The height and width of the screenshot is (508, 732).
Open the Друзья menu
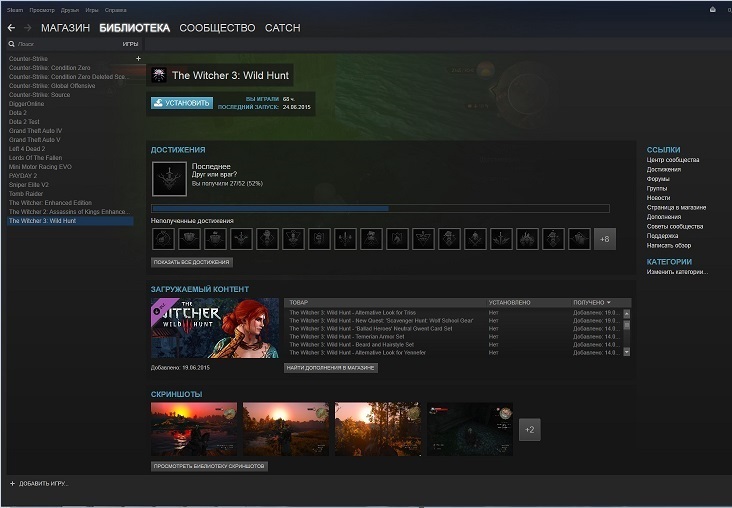(70, 10)
